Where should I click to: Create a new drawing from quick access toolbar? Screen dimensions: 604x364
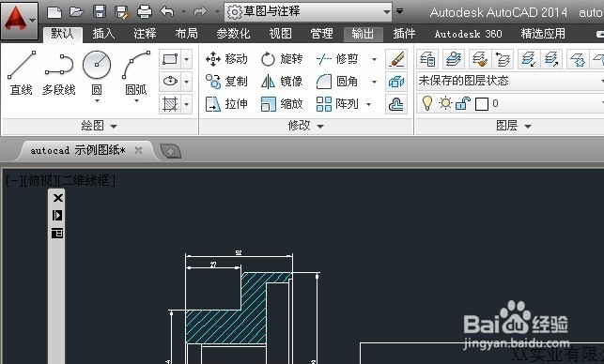(54, 12)
